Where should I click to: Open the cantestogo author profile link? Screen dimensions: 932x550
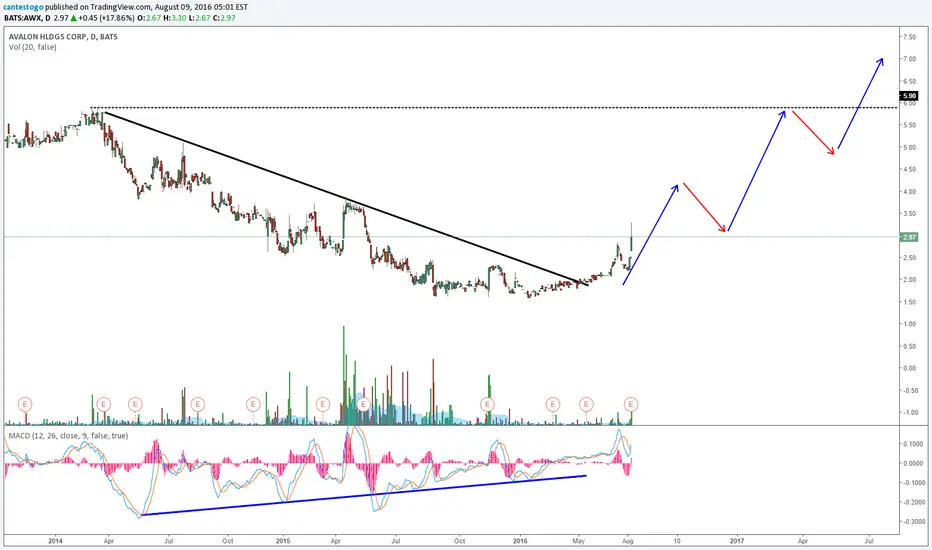pos(24,7)
